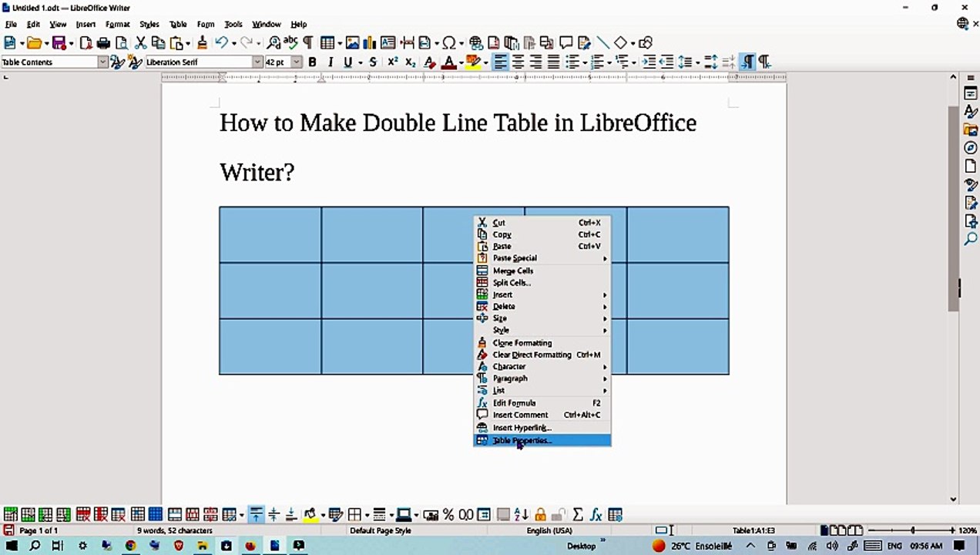The image size is (980, 555).
Task: Click the Find and Replace icon
Action: point(274,43)
